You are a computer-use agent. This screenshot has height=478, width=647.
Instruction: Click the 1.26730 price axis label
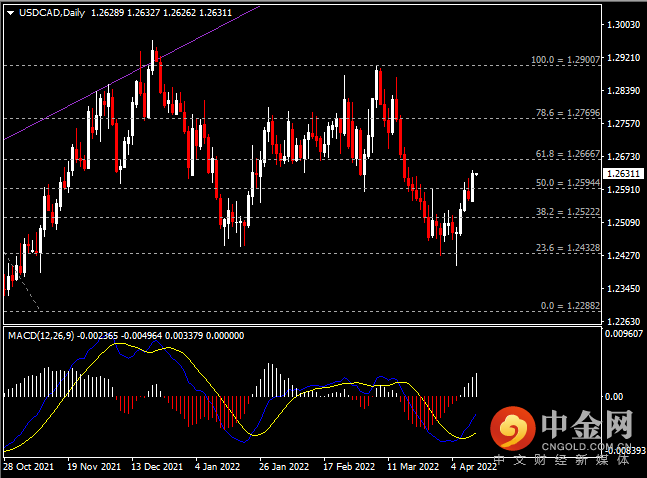pyautogui.click(x=623, y=157)
